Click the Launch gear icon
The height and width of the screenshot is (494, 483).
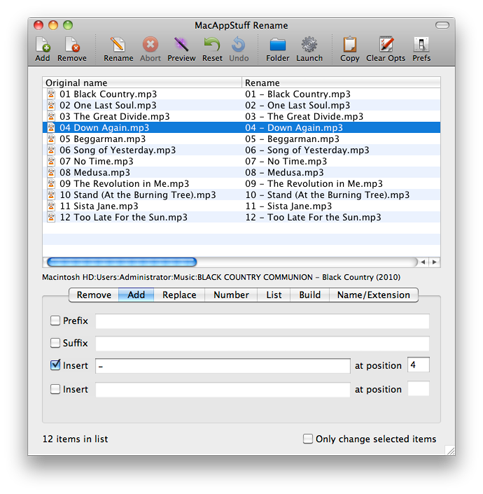309,45
